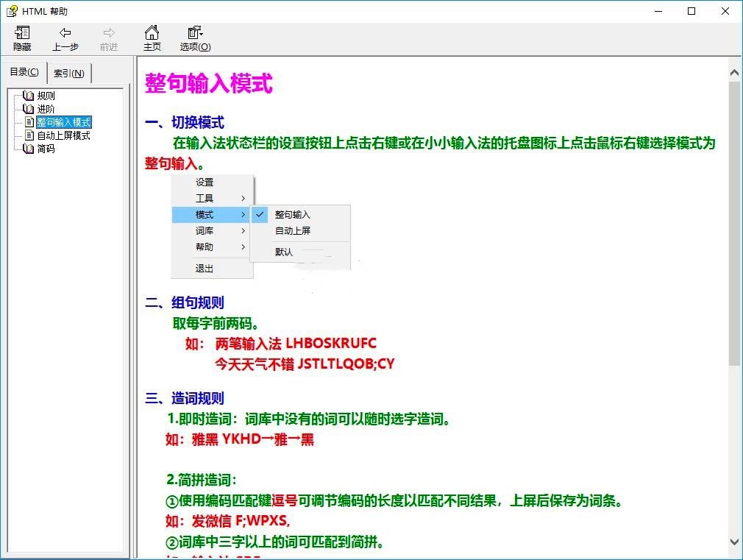The width and height of the screenshot is (743, 560).
Task: Click the HTML Help title bar icon
Action: (x=11, y=11)
